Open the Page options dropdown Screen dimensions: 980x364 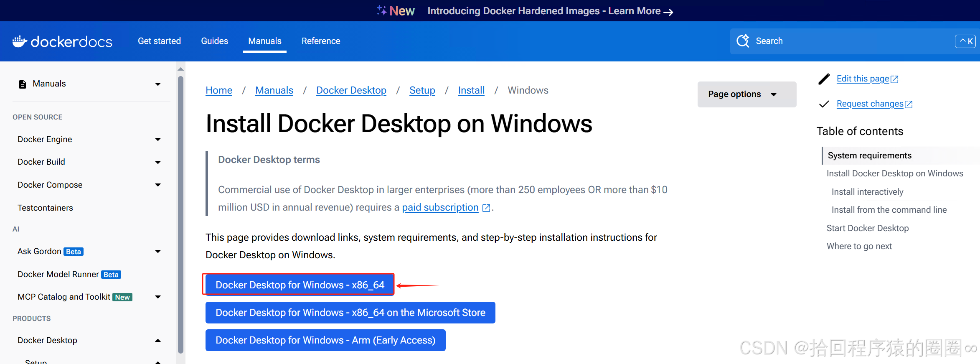click(747, 94)
